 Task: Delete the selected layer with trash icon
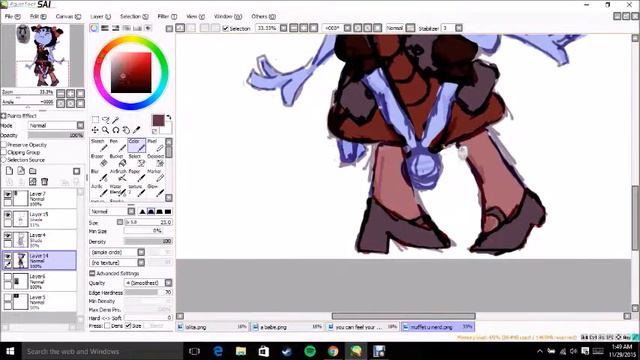coord(44,181)
